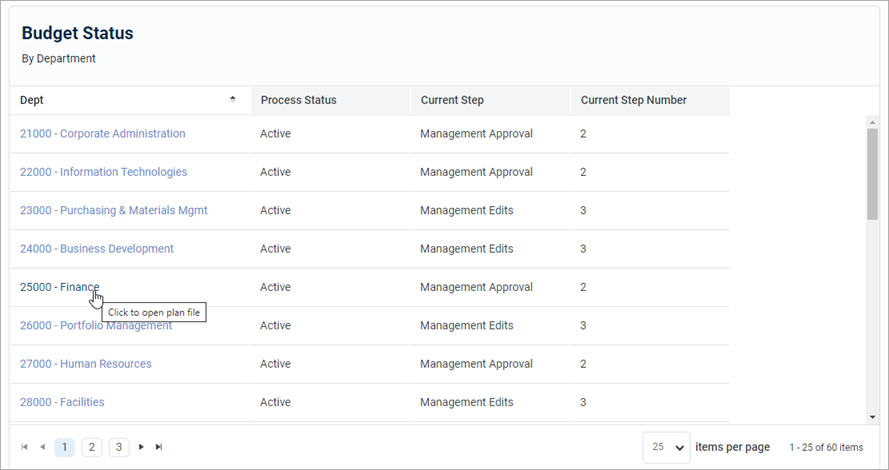Go to next page arrow
889x470 pixels.
click(141, 447)
